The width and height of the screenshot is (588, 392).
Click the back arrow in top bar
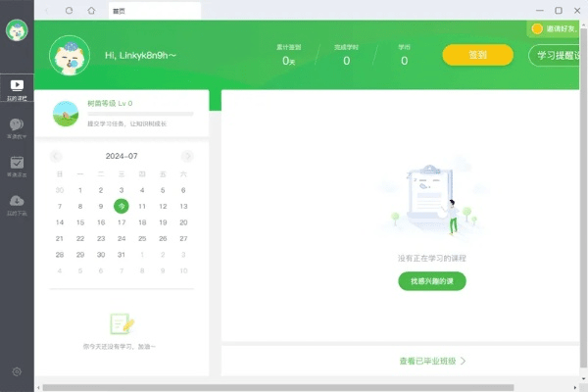(x=48, y=10)
